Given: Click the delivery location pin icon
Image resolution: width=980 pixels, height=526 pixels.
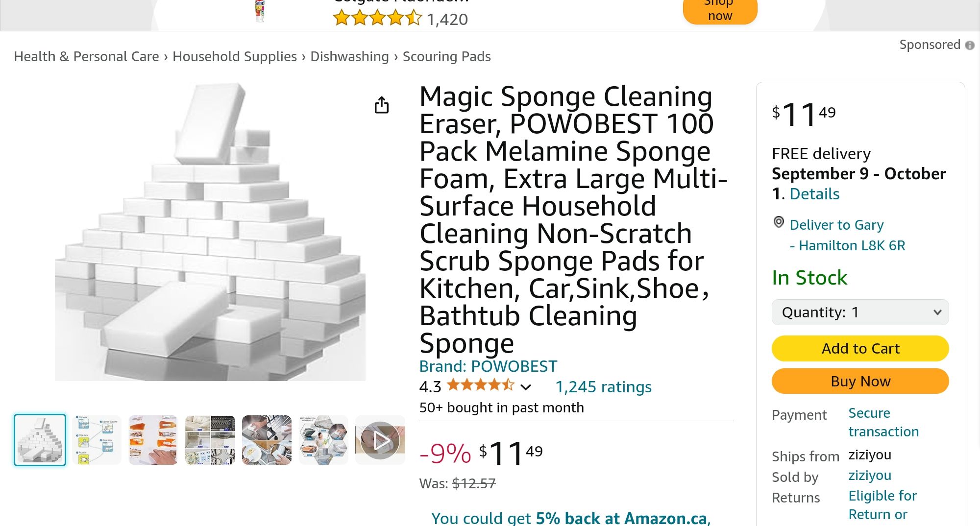Looking at the screenshot, I should point(779,222).
